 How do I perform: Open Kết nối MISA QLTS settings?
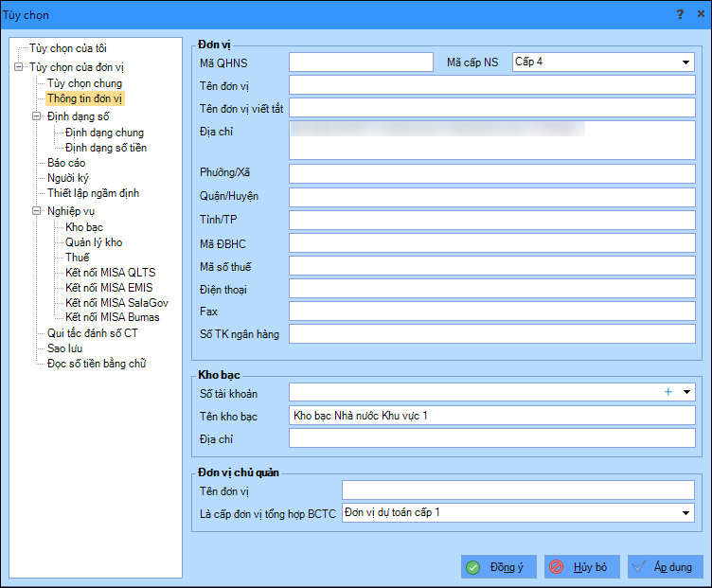click(x=111, y=273)
